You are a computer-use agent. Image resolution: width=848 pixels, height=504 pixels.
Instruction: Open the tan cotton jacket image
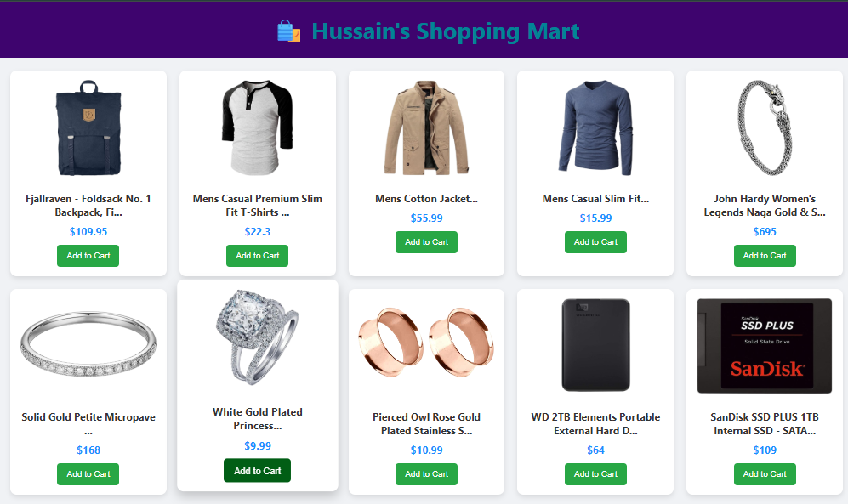click(x=426, y=128)
